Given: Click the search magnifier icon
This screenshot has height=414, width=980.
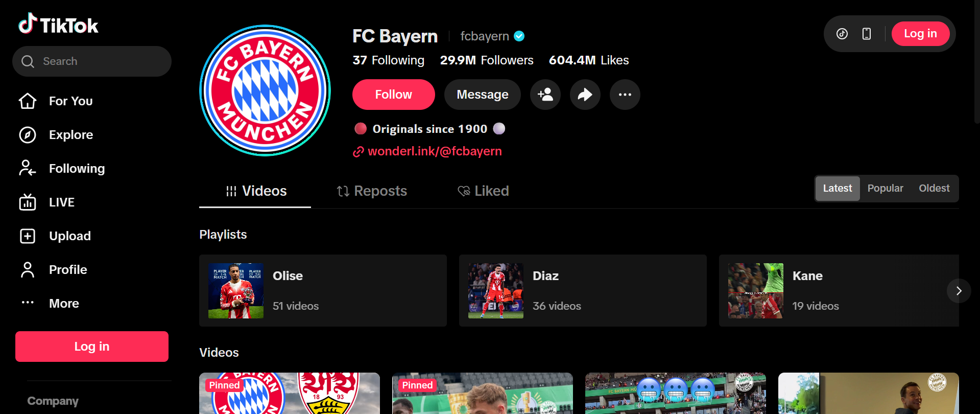Looking at the screenshot, I should (x=28, y=61).
